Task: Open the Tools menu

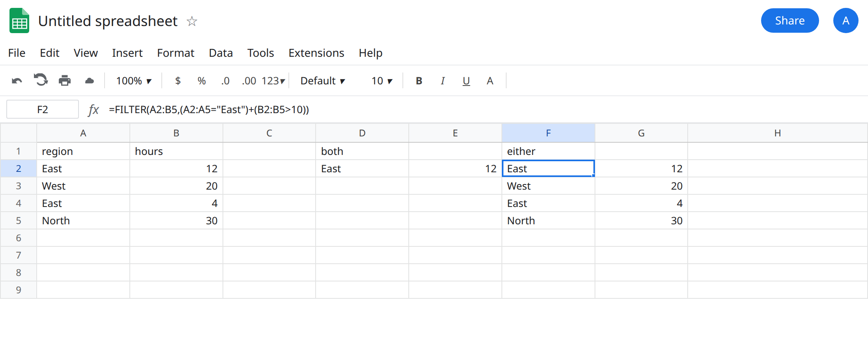Action: pyautogui.click(x=260, y=53)
